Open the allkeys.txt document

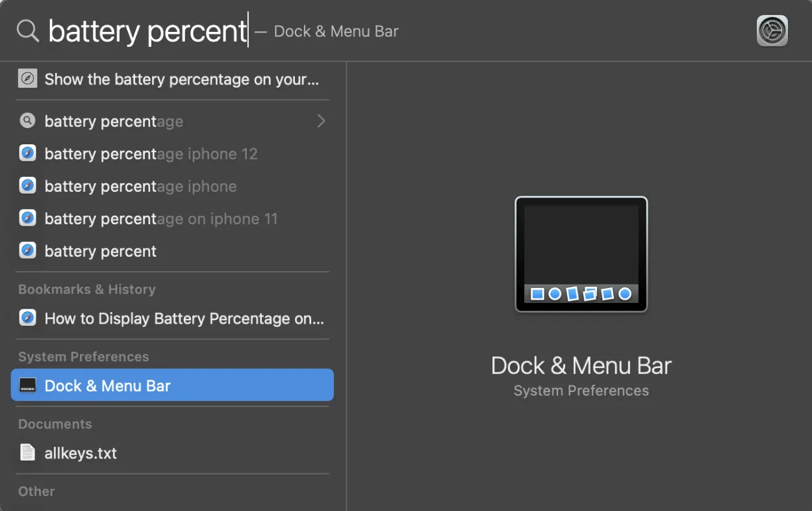[x=81, y=452]
